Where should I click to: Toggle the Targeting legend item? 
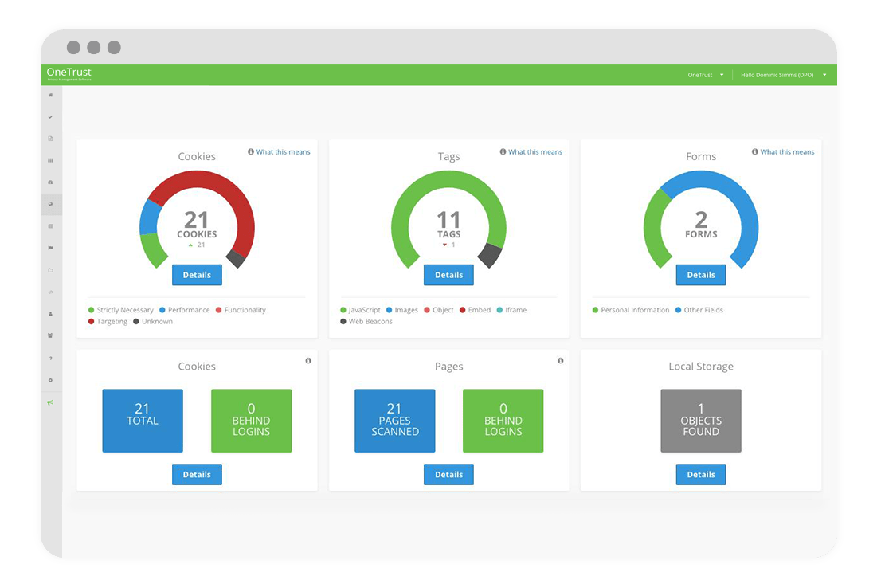[x=108, y=322]
